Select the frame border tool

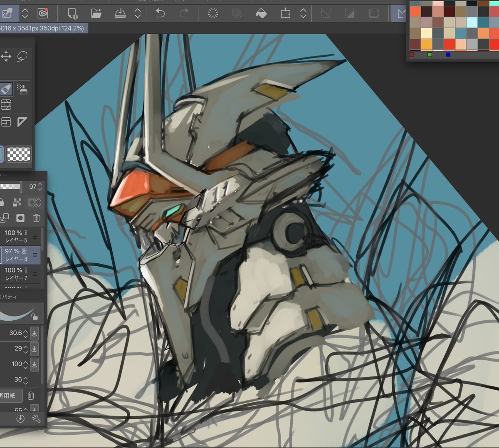pyautogui.click(x=6, y=122)
